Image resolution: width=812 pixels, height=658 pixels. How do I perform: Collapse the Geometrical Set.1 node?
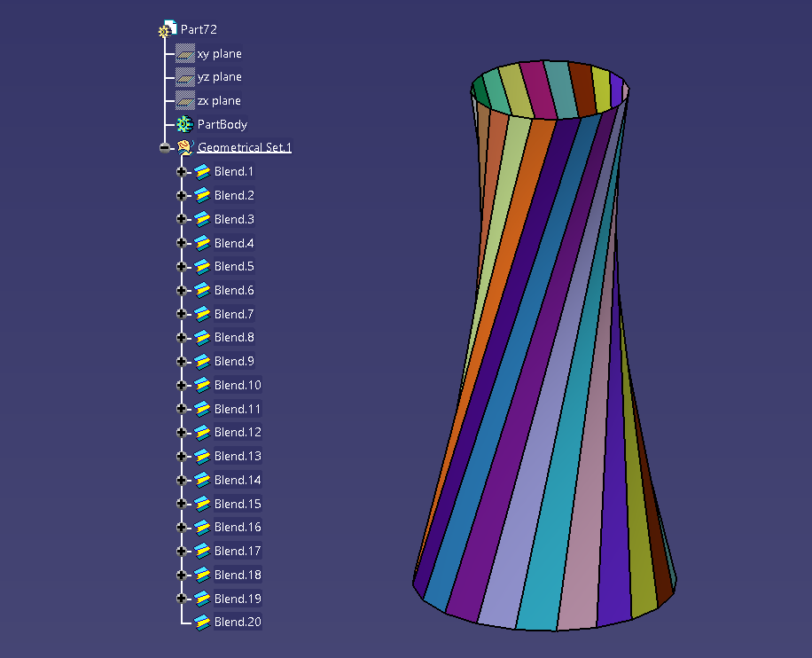165,148
